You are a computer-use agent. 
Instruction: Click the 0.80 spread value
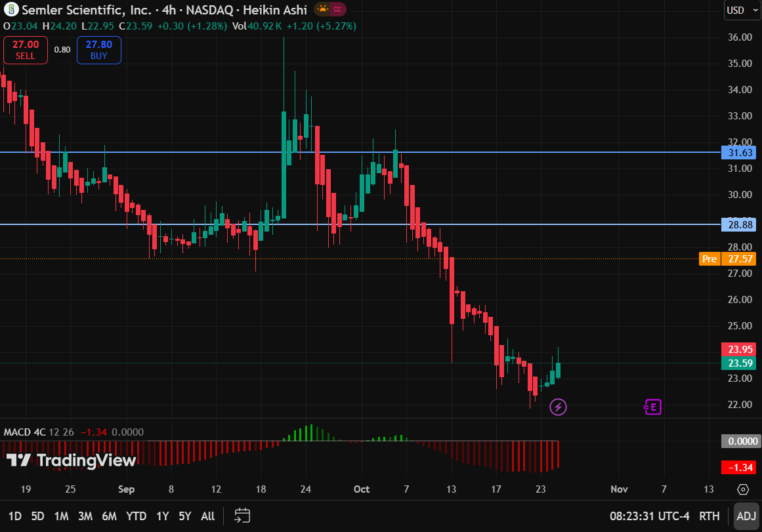62,50
